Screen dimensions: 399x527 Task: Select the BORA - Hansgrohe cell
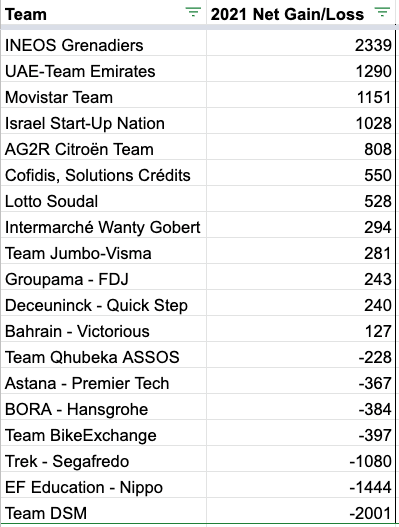click(104, 409)
